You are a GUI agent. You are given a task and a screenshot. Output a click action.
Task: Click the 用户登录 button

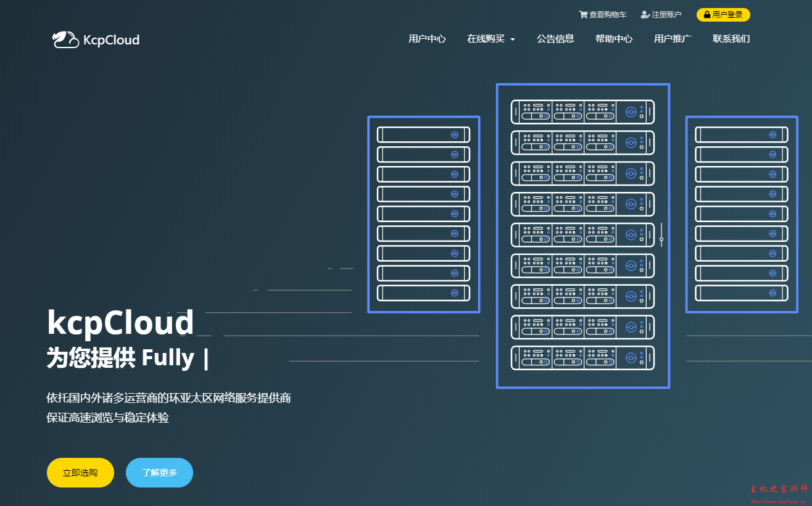(x=723, y=15)
